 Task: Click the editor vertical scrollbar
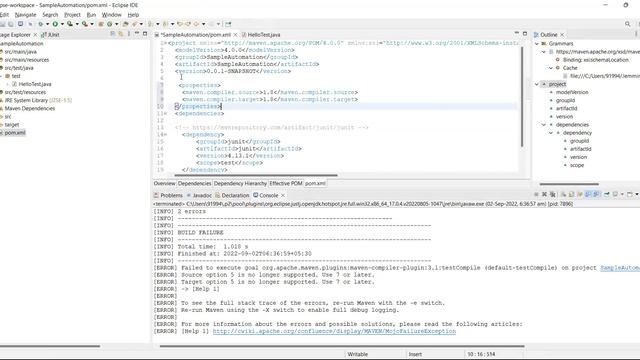(522, 96)
